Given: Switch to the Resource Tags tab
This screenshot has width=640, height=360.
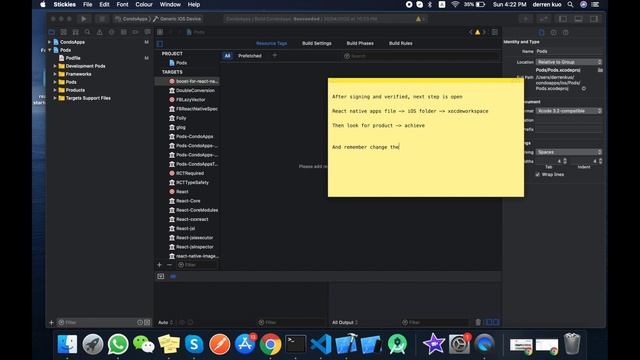Looking at the screenshot, I should 271,43.
